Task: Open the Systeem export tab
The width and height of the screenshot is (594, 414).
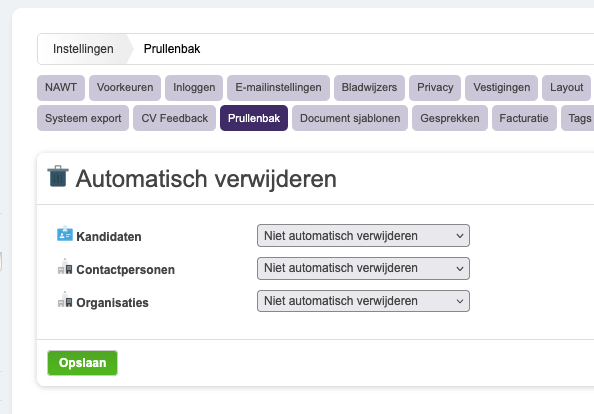Action: click(x=83, y=118)
